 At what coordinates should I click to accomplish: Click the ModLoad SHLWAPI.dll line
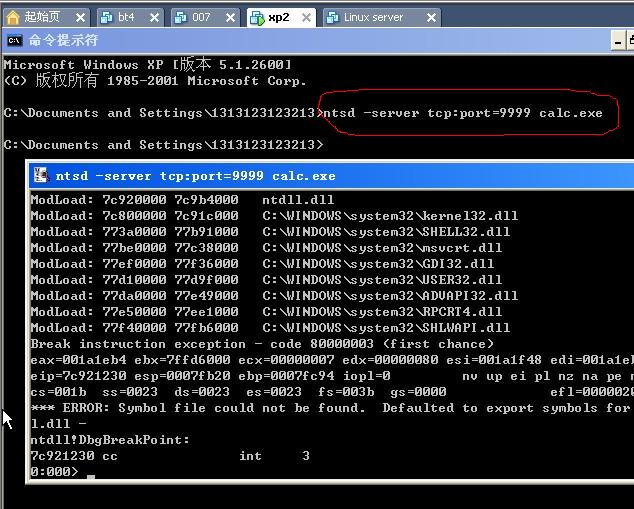pyautogui.click(x=270, y=327)
